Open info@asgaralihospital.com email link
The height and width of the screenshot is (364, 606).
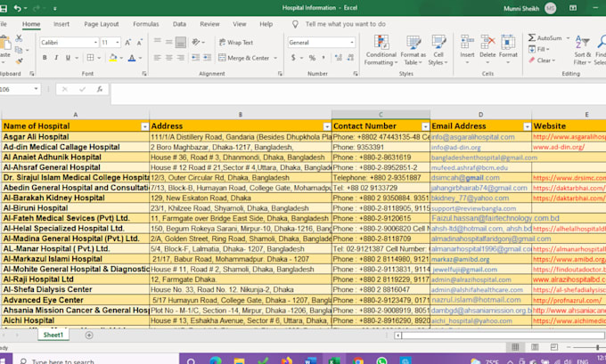[473, 137]
